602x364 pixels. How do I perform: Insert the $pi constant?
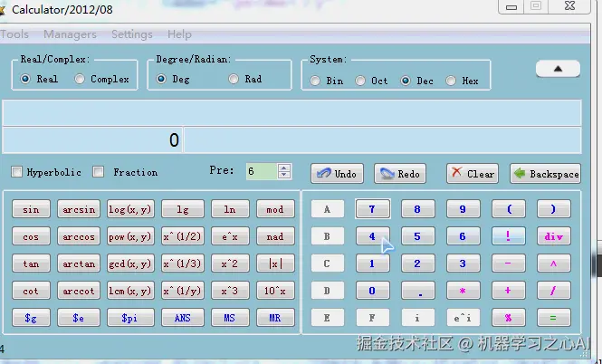(x=130, y=318)
